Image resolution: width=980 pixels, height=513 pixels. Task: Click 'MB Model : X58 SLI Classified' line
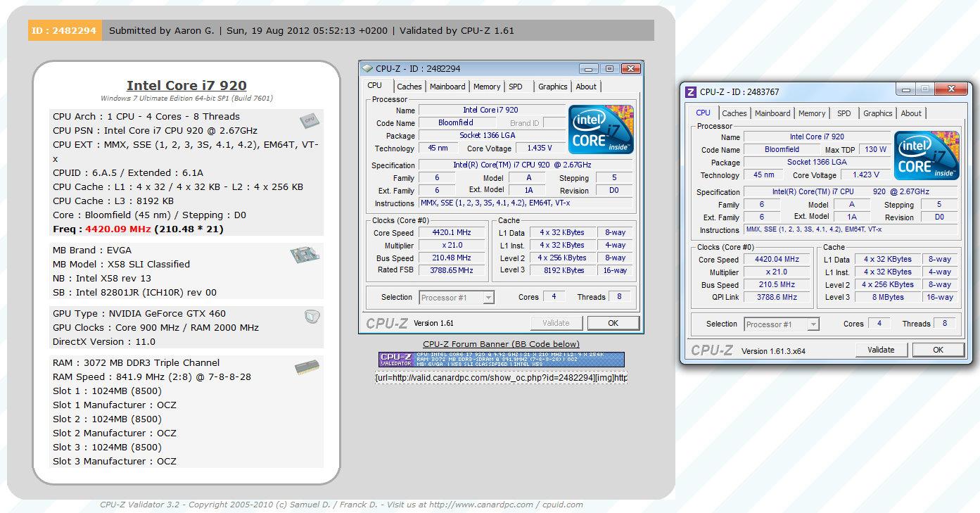(x=121, y=265)
